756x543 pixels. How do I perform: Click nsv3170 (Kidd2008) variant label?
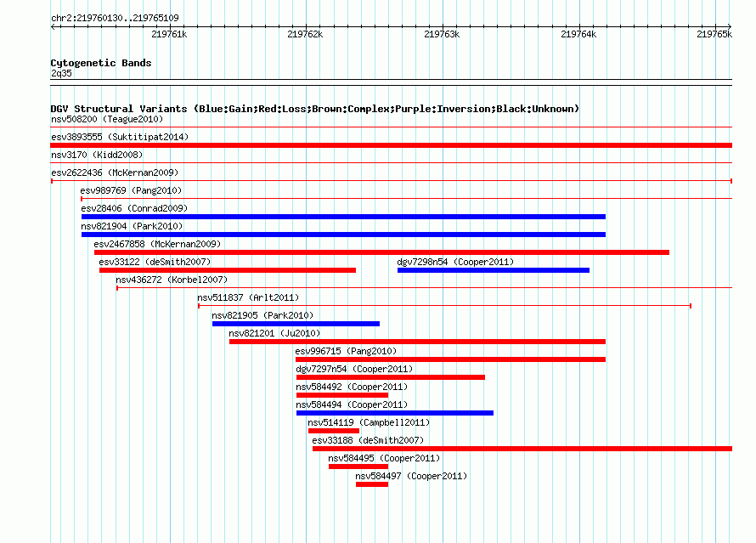(97, 155)
